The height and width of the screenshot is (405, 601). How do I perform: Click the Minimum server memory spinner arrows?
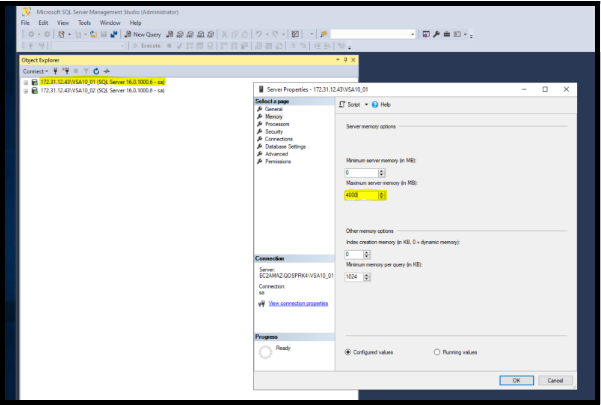(381, 173)
